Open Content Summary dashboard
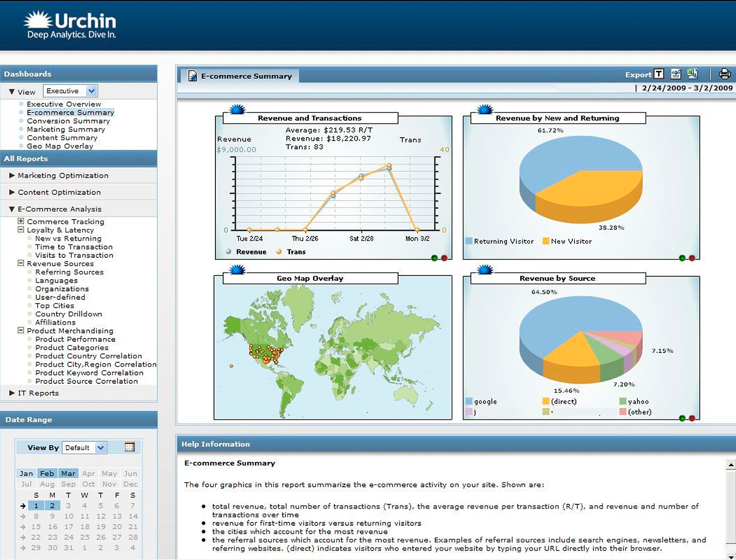Image resolution: width=736 pixels, height=560 pixels. [62, 138]
